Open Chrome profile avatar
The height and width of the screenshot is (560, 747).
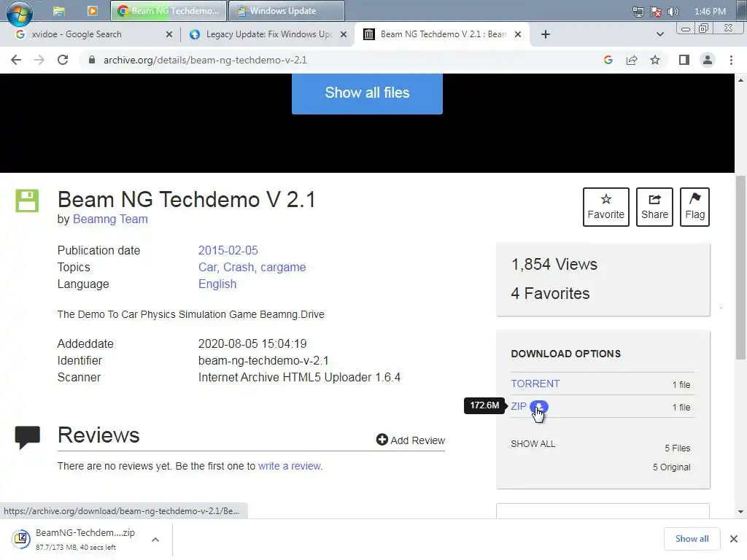[708, 60]
